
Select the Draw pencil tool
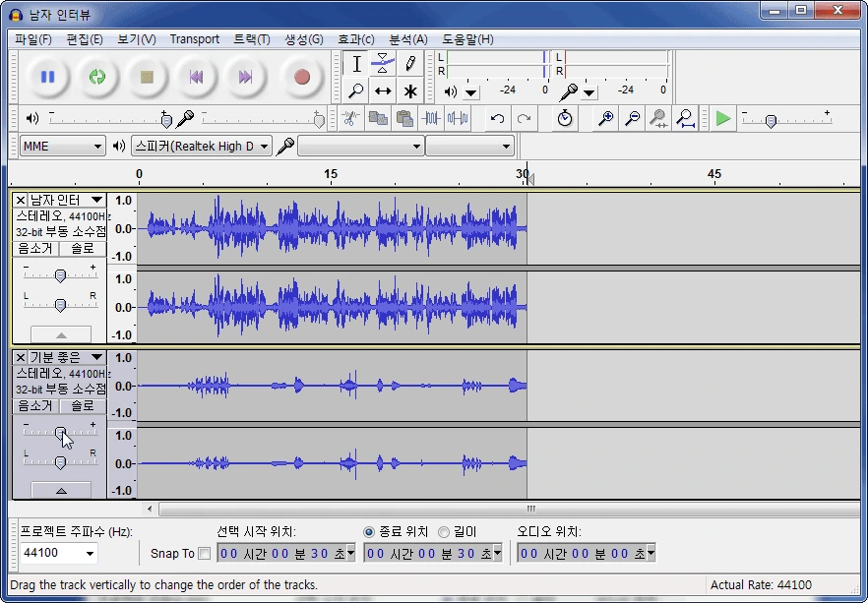tap(409, 64)
